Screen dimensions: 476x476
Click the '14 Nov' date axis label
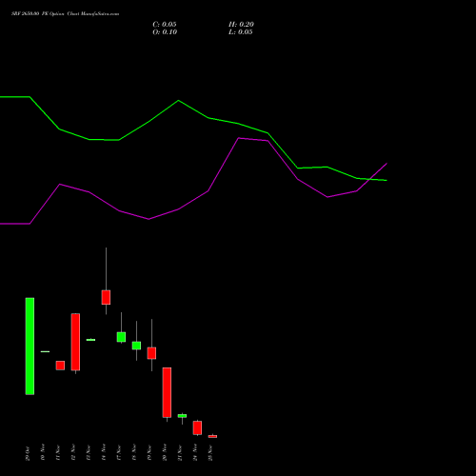pos(104,452)
